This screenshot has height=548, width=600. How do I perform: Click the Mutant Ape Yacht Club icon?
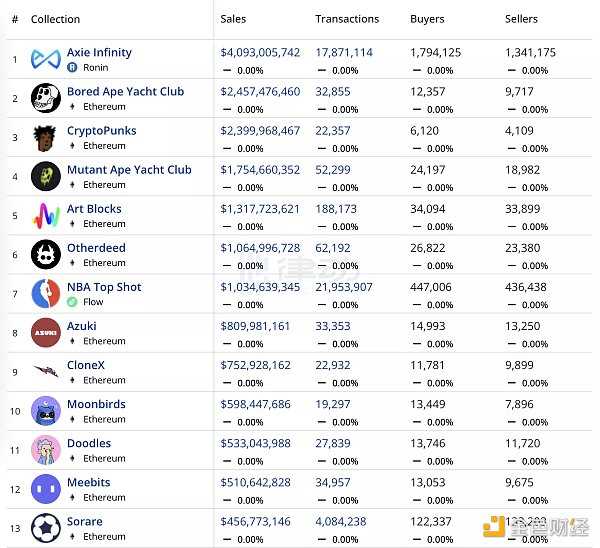point(46,176)
